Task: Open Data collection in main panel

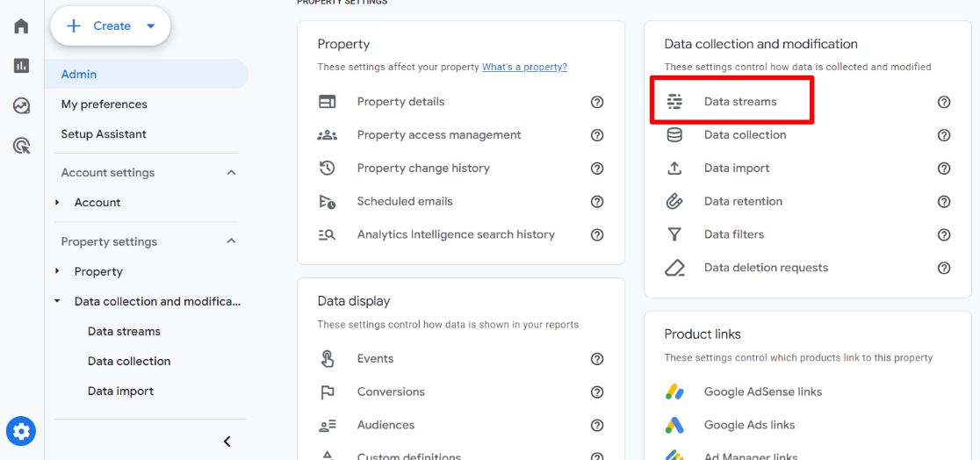Action: tap(745, 135)
